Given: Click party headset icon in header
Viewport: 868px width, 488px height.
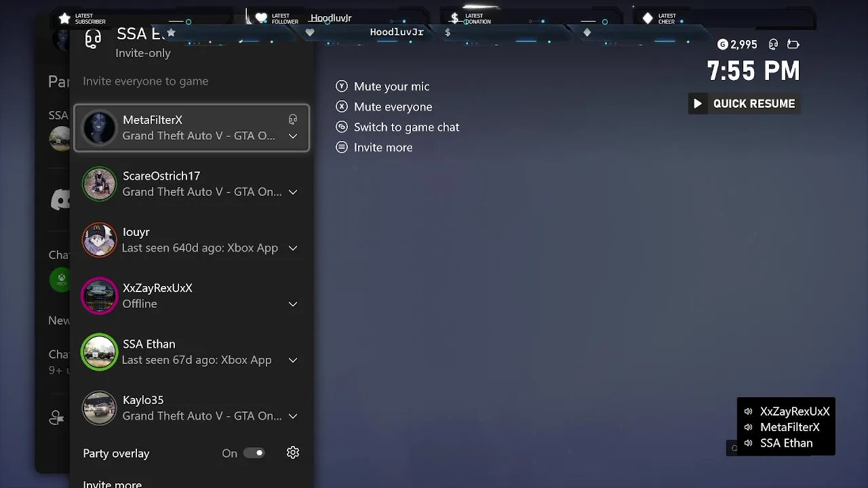Looking at the screenshot, I should tap(93, 39).
